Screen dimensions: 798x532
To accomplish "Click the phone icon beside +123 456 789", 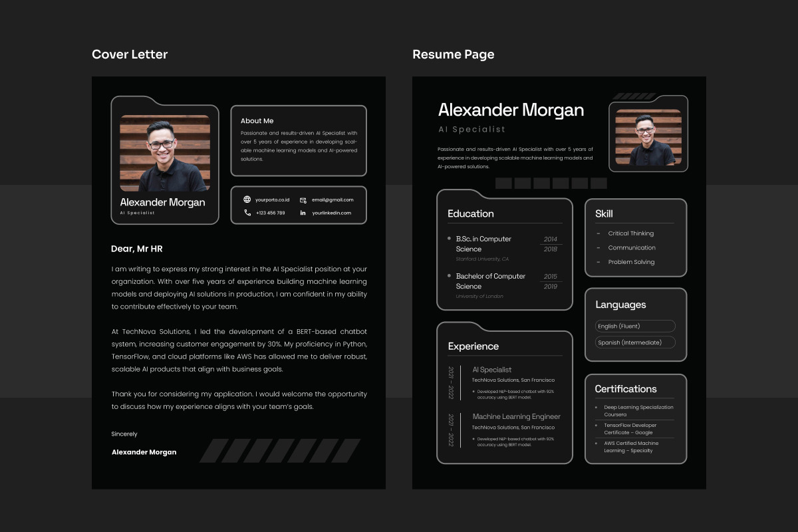I will tap(247, 213).
